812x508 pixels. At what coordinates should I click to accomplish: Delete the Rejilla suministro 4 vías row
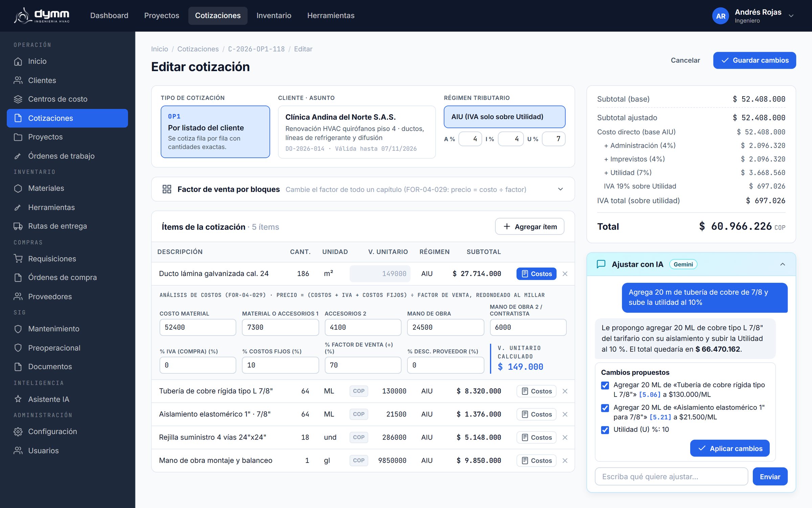point(565,438)
